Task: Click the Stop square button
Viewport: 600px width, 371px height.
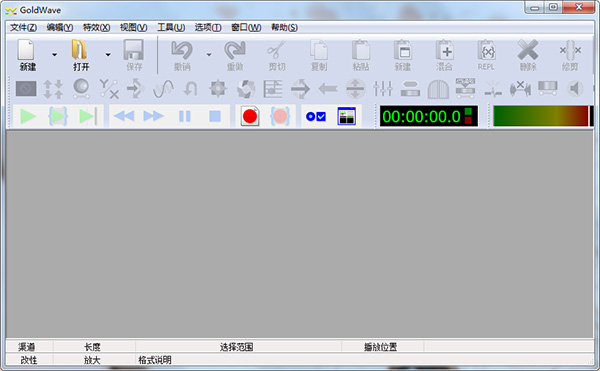Action: pos(215,116)
